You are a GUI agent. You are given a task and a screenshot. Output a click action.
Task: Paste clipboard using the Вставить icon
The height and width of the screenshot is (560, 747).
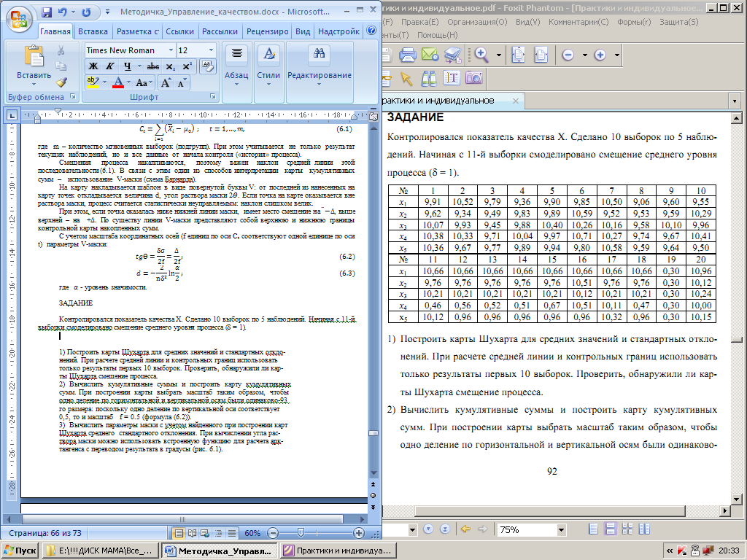[x=34, y=58]
